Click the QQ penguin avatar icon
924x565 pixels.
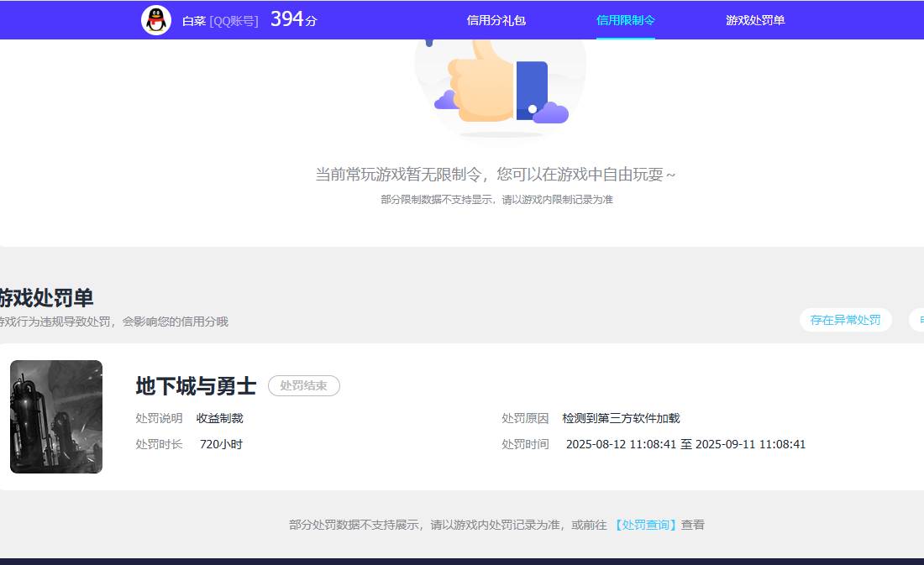point(155,18)
